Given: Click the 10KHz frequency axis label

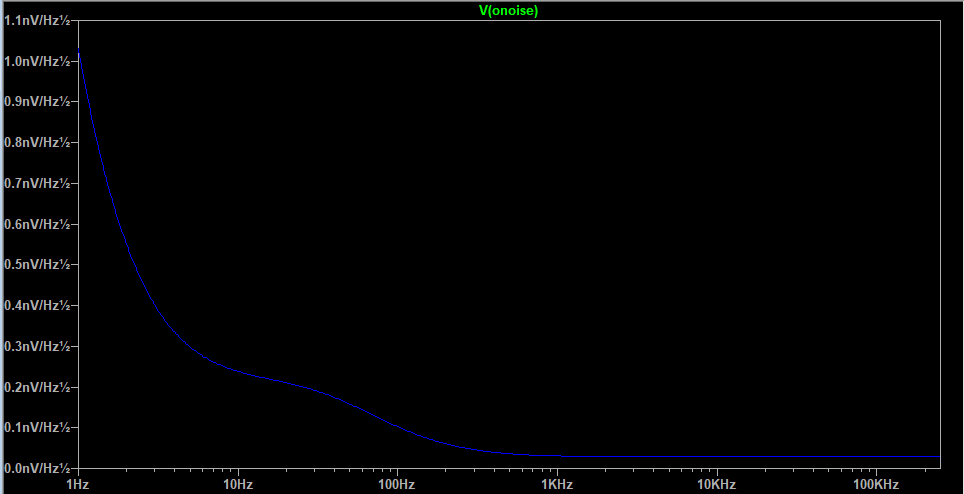Looking at the screenshot, I should point(717,484).
